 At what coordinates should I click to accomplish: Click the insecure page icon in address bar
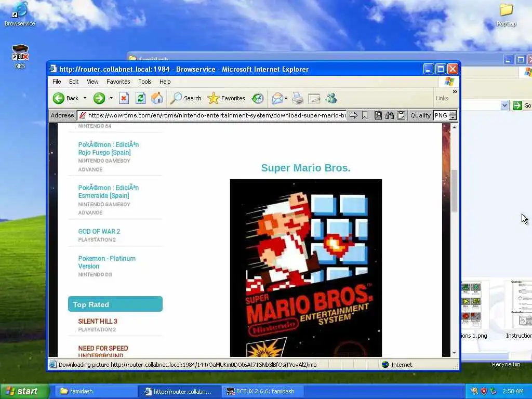pos(83,115)
